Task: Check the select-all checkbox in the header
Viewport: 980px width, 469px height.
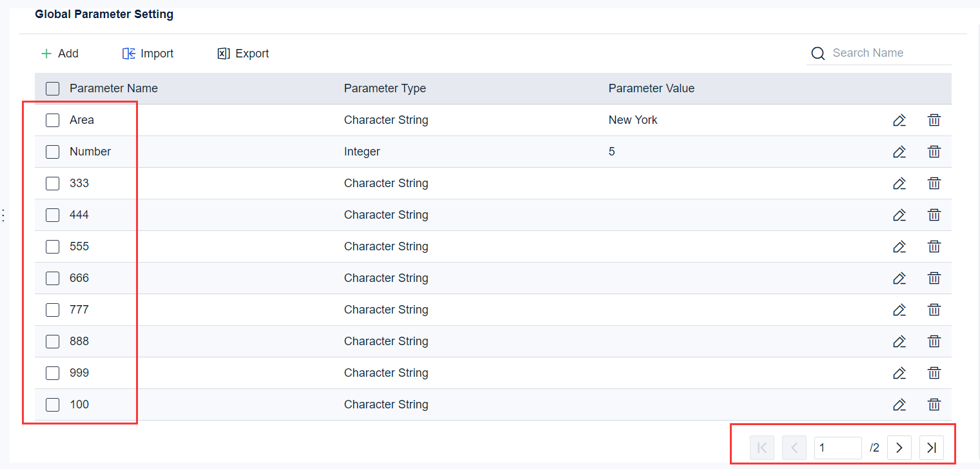Action: (x=52, y=88)
